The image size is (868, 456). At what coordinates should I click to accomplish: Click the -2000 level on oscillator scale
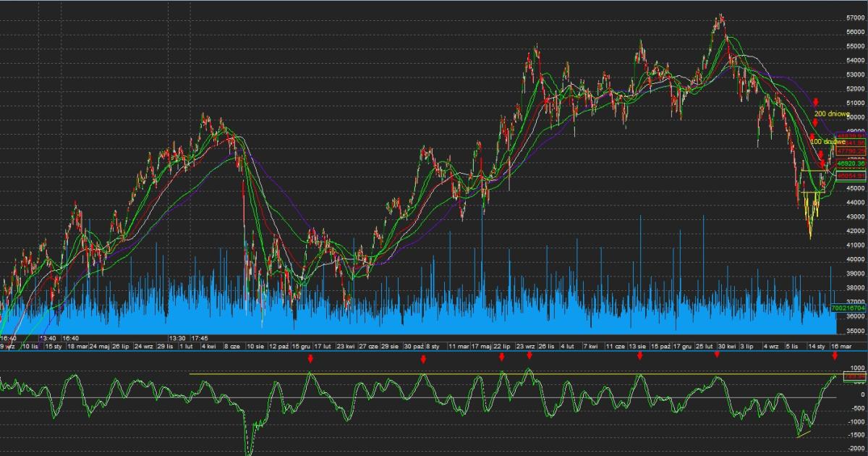click(x=855, y=449)
